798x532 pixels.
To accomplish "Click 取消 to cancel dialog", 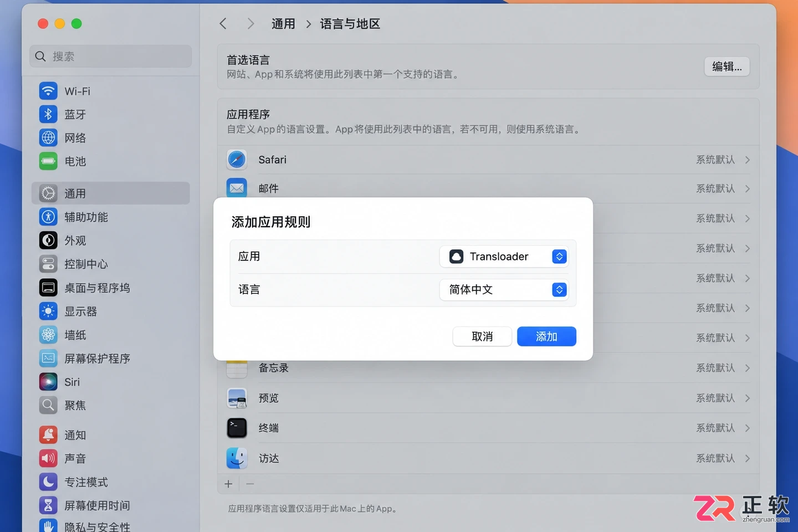I will pos(482,336).
